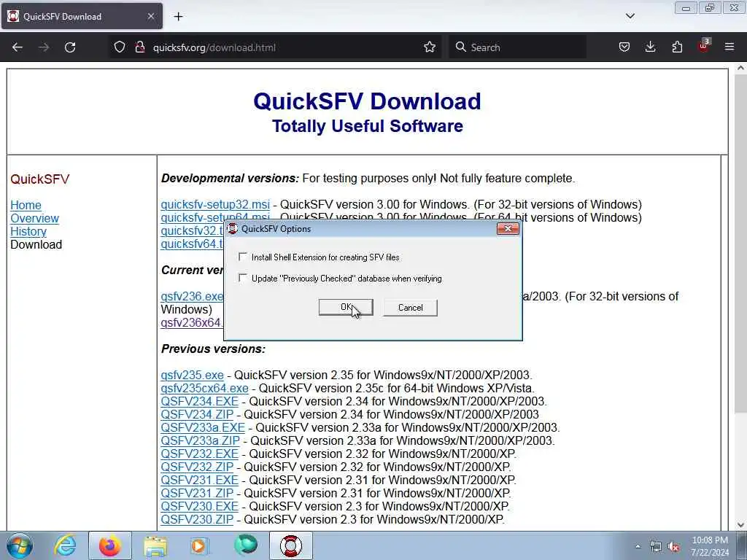Open the Windows Start menu
The height and width of the screenshot is (560, 747).
tap(20, 545)
